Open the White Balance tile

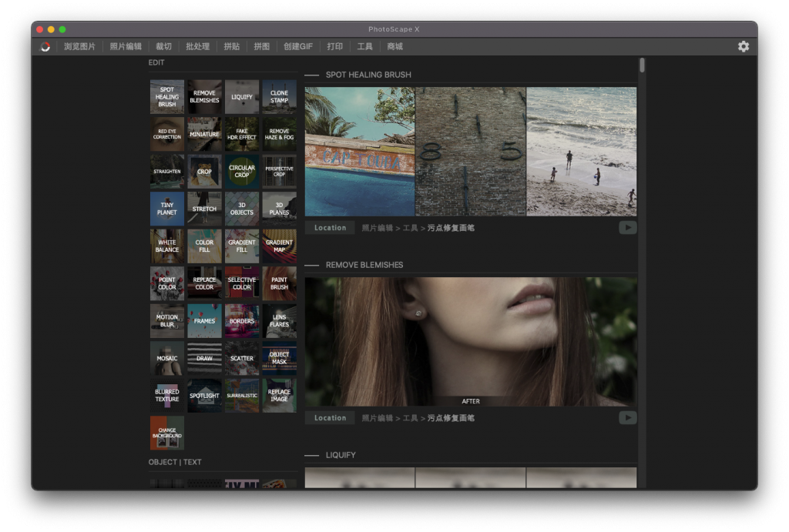[x=167, y=246]
